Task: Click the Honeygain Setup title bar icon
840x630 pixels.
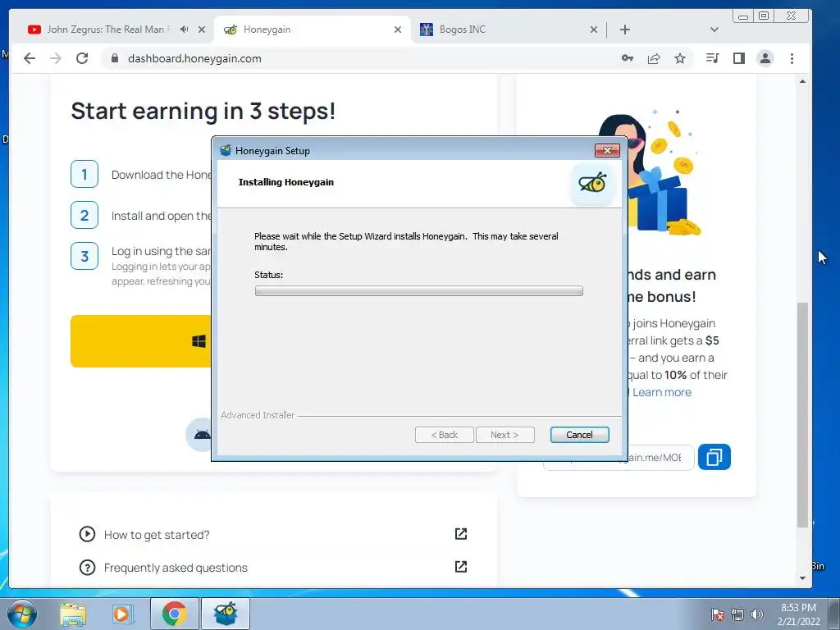Action: pyautogui.click(x=226, y=151)
